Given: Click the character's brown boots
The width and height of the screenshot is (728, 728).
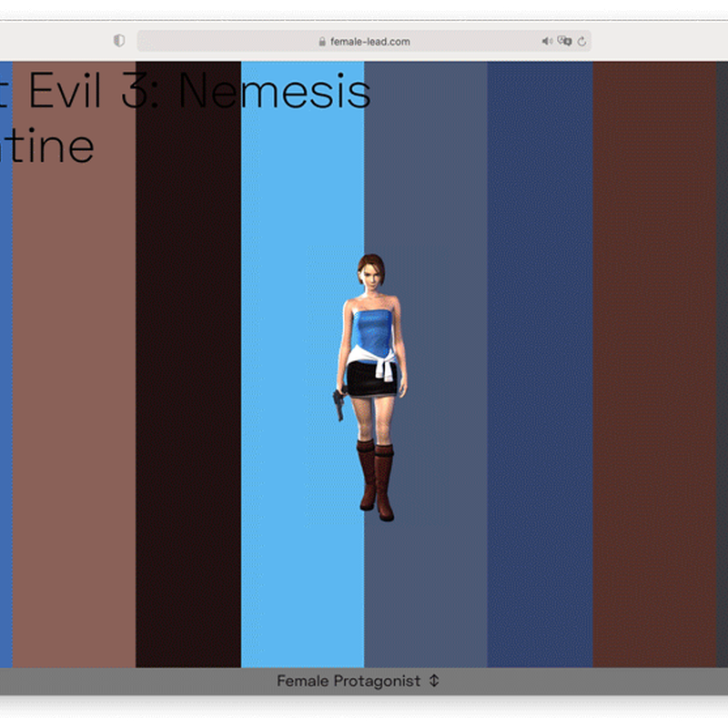Looking at the screenshot, I should 375,478.
